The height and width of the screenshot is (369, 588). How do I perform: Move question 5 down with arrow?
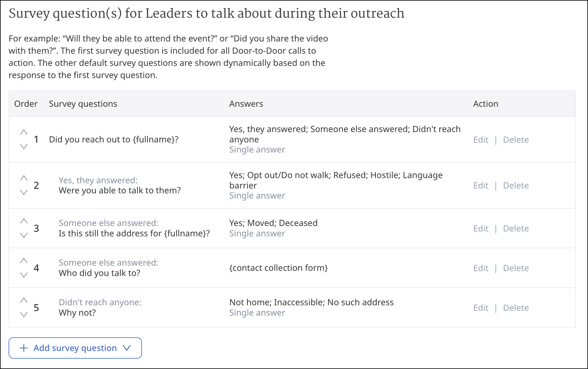[24, 315]
